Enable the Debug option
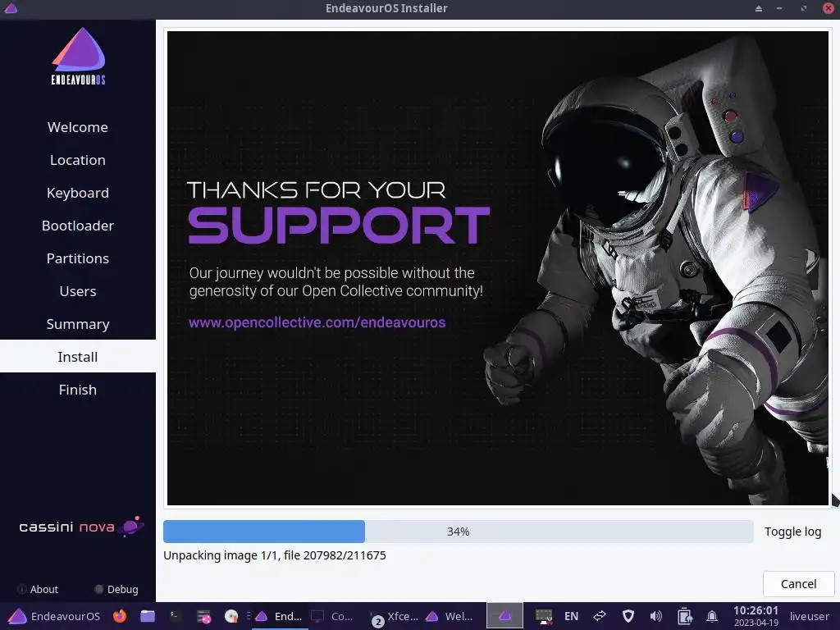 [116, 589]
